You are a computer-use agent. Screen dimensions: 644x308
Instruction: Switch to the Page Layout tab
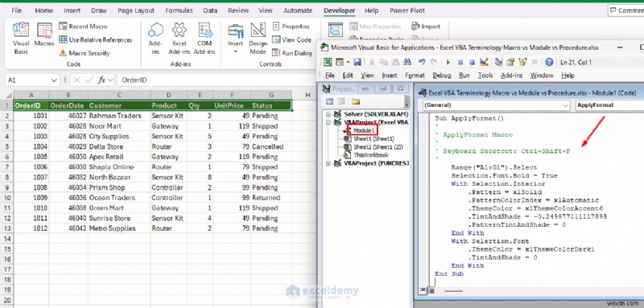click(x=136, y=10)
